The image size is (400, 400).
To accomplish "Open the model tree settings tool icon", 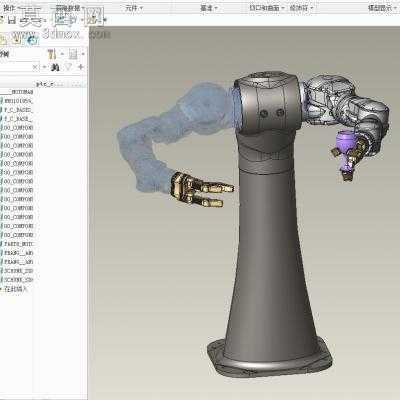I will (52, 54).
